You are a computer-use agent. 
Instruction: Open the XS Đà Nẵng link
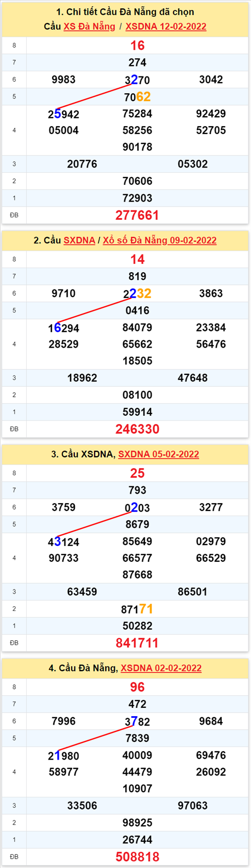[x=89, y=26]
